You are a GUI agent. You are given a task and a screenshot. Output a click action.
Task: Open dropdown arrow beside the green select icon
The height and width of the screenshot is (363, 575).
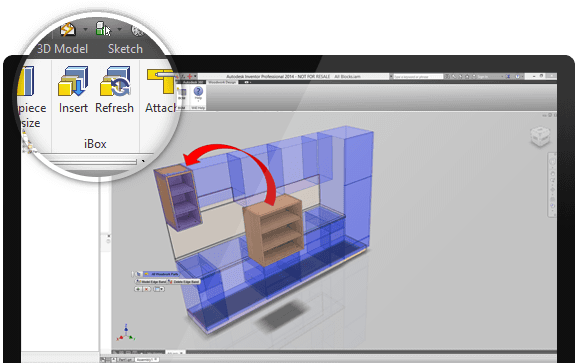click(x=119, y=29)
